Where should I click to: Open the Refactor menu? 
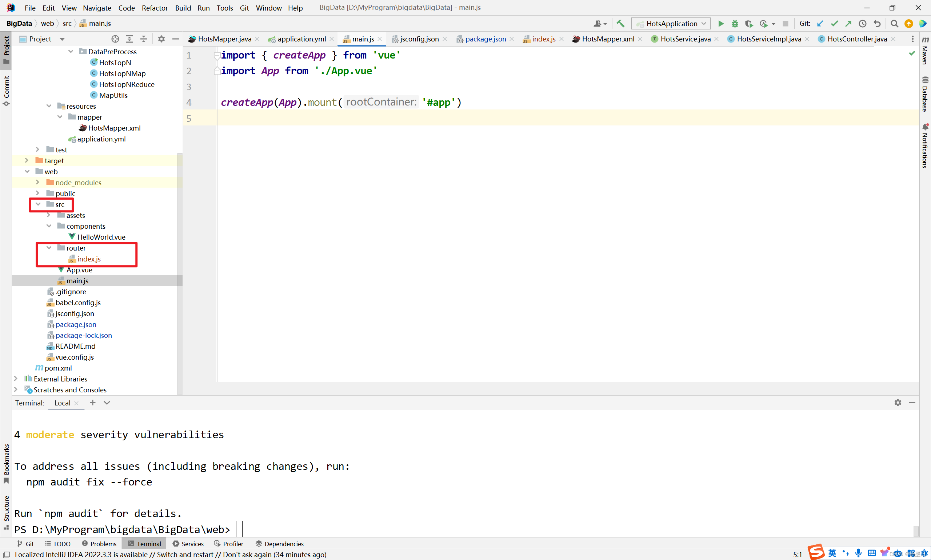coord(154,8)
